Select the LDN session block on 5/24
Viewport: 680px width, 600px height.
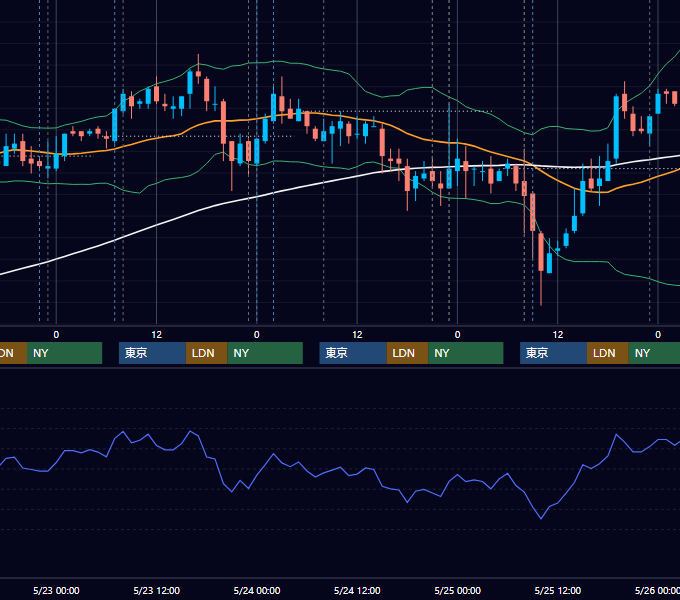407,353
